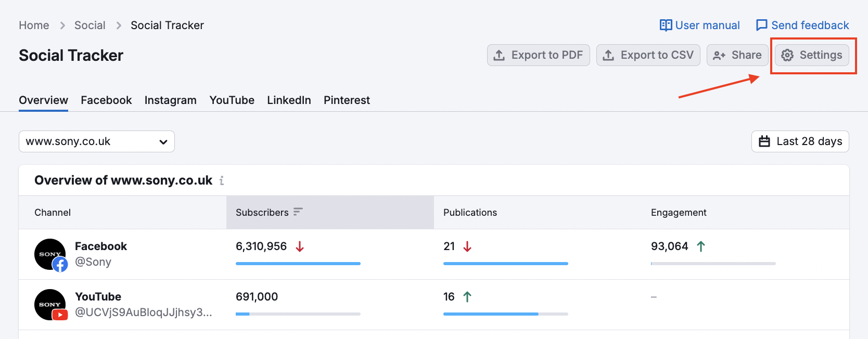Image resolution: width=868 pixels, height=339 pixels.
Task: Navigate to Social breadcrumb link
Action: (x=90, y=25)
